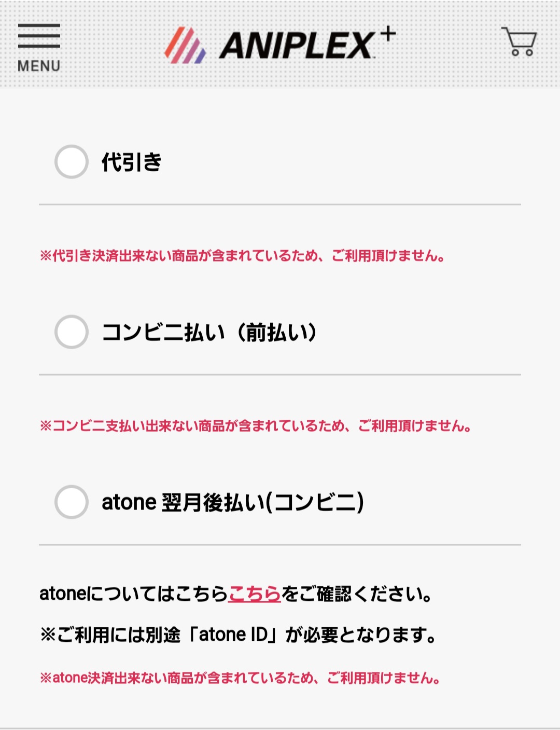Click the colorful striped Aniplex logo mark
The image size is (560, 730).
click(x=185, y=46)
